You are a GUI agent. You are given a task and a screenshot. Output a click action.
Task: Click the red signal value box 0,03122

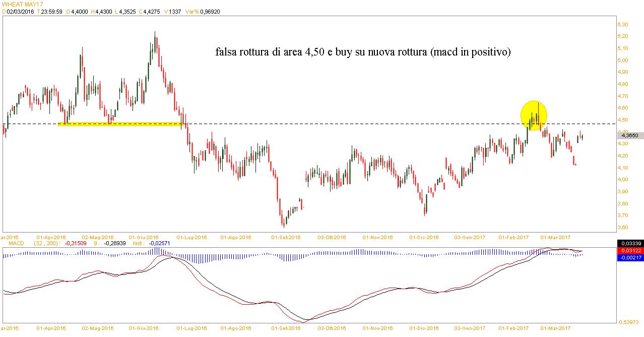click(630, 251)
